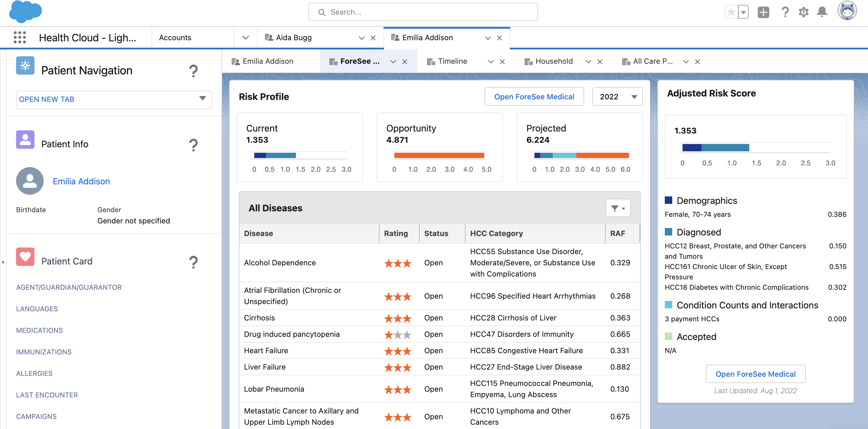Expand the Accounts navigation chevron
The image size is (868, 429).
(x=246, y=37)
